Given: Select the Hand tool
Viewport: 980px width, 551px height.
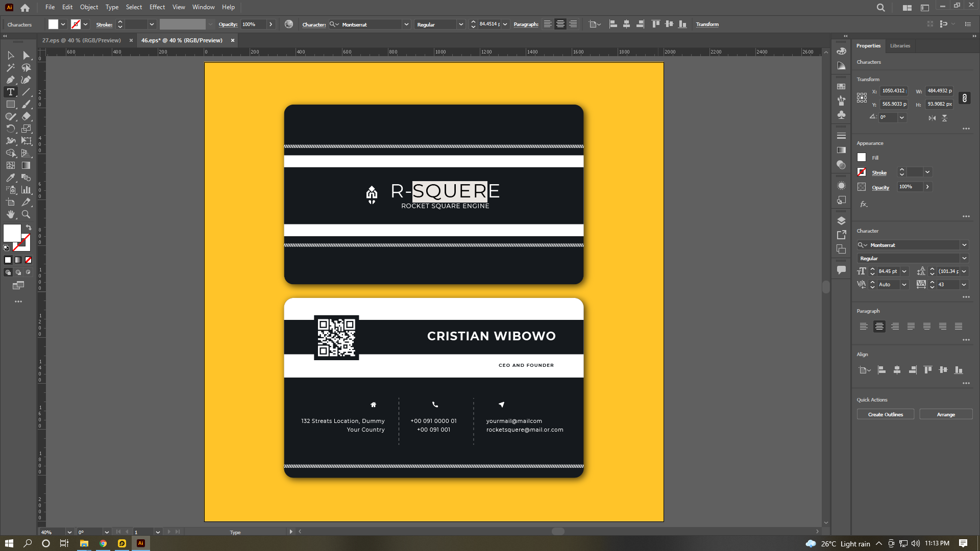Looking at the screenshot, I should pos(10,214).
